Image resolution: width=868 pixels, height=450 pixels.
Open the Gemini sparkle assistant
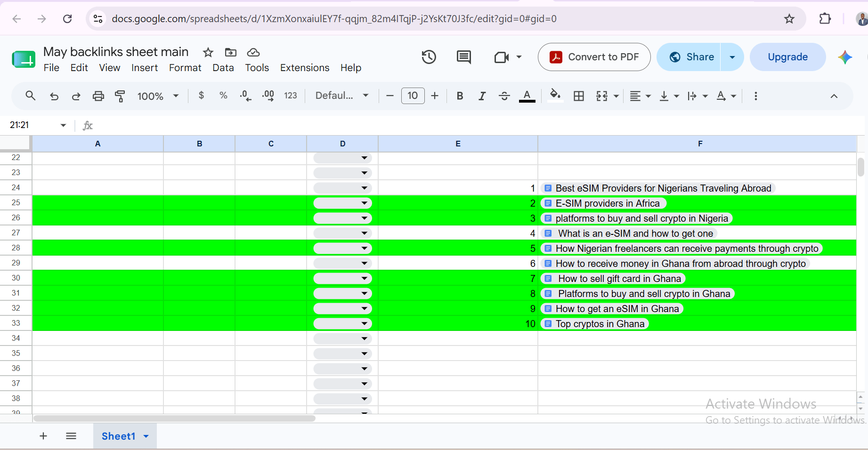(x=845, y=57)
